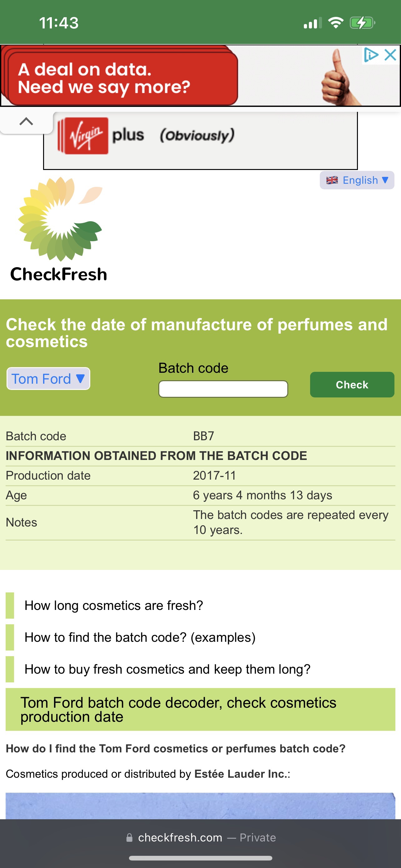This screenshot has height=868, width=401.
Task: Tap the lock icon beside the URL
Action: (x=129, y=838)
